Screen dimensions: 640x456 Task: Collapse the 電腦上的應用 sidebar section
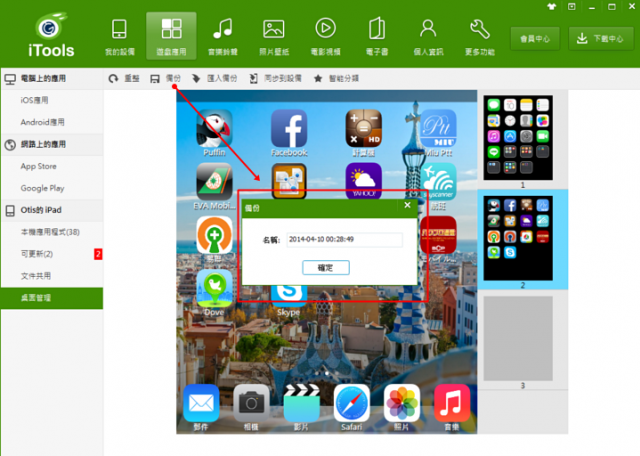(x=52, y=79)
